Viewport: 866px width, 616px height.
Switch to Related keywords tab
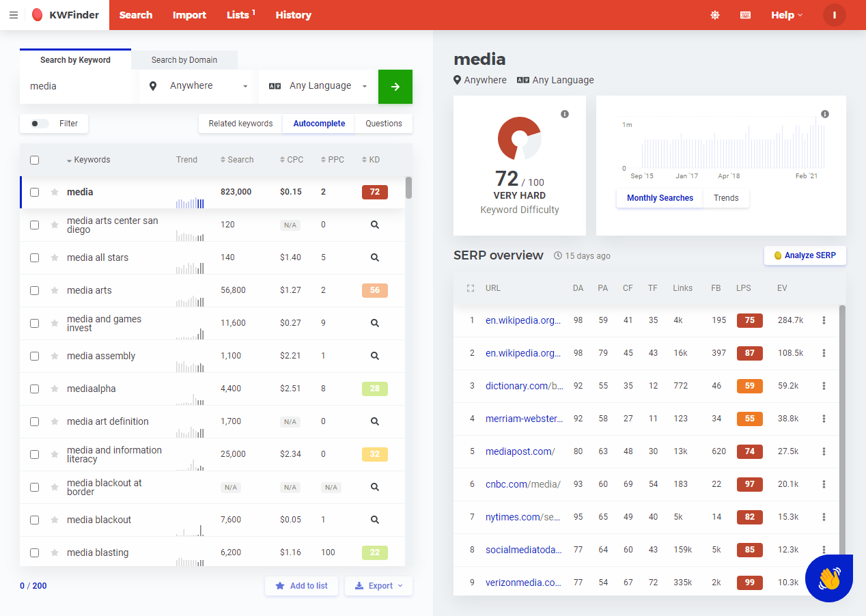pyautogui.click(x=240, y=124)
